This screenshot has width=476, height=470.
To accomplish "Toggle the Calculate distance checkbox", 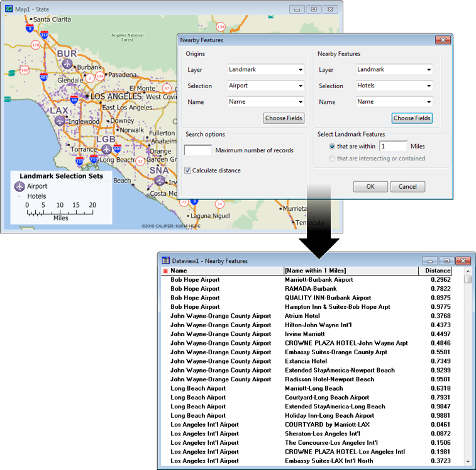I will click(188, 171).
